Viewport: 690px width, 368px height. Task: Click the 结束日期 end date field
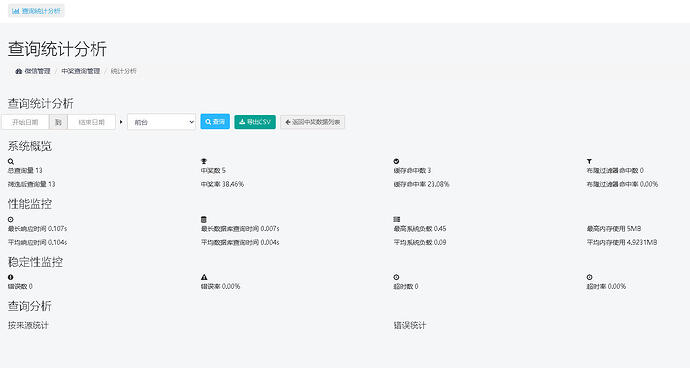pos(91,122)
